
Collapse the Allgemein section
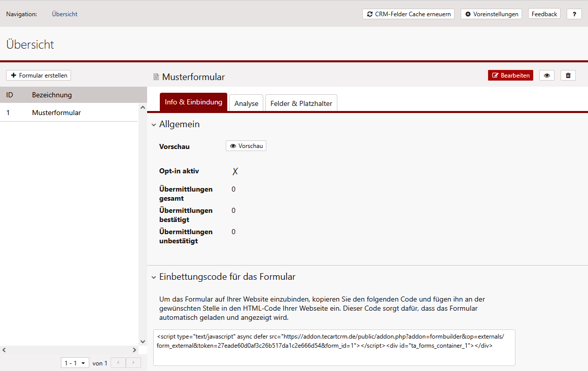pos(154,125)
